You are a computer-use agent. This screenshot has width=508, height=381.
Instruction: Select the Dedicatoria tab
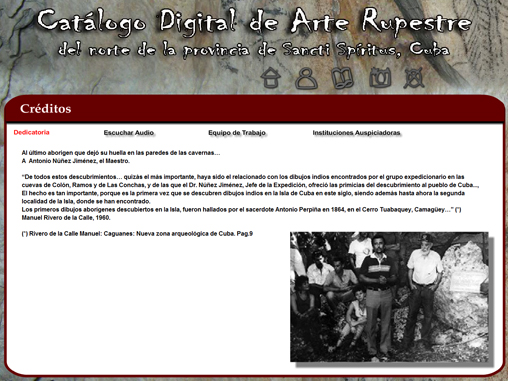32,132
